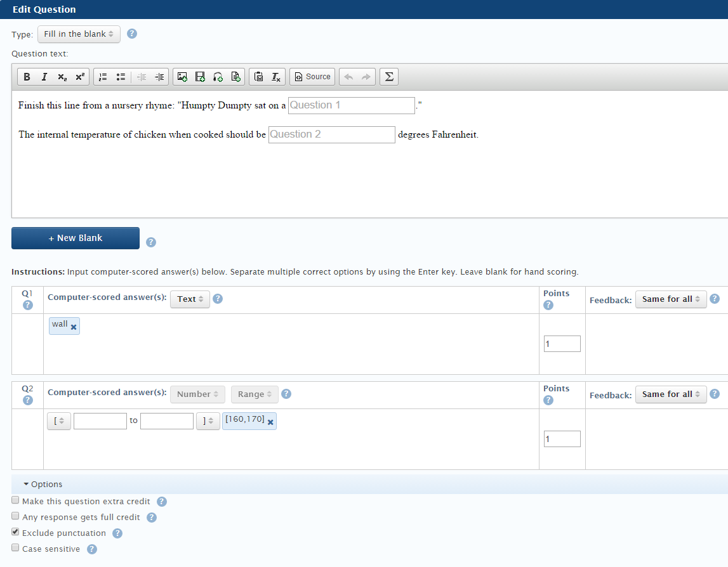Viewport: 728px width, 567px height.
Task: Click the Source button in toolbar
Action: [x=312, y=77]
